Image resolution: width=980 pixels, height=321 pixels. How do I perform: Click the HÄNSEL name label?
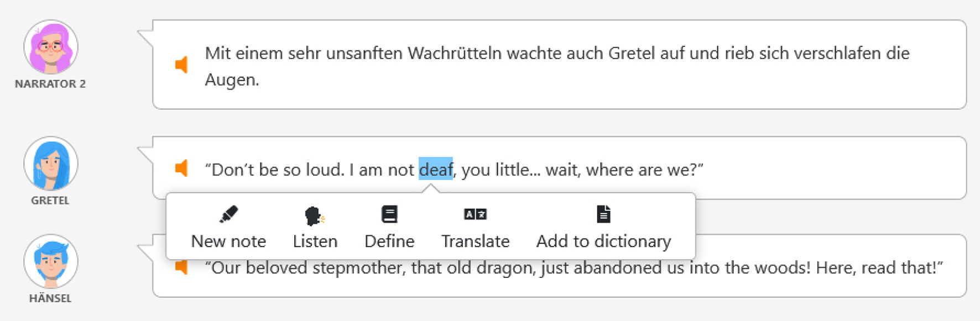pos(50,298)
